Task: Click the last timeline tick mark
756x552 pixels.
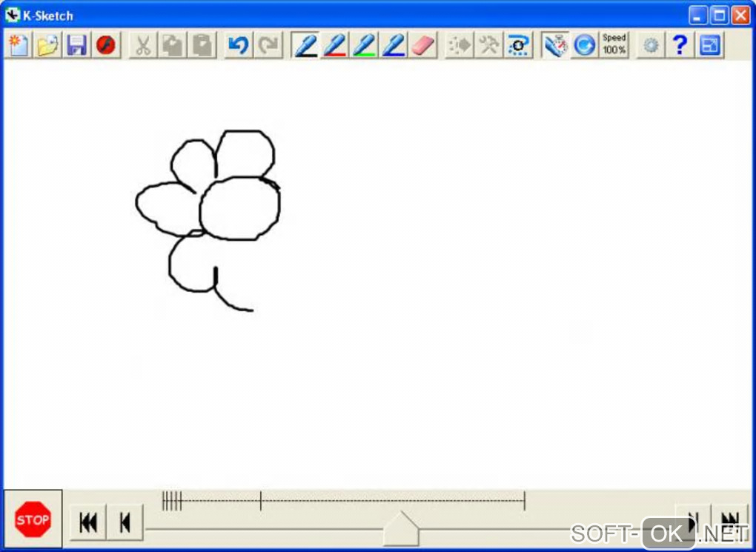Action: tap(525, 501)
